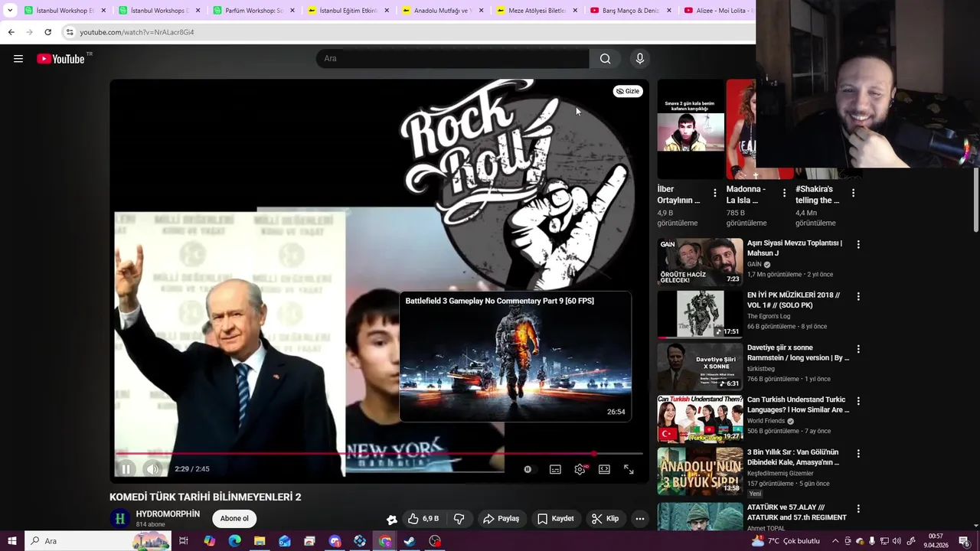Open Windows Start menu

(x=12, y=541)
